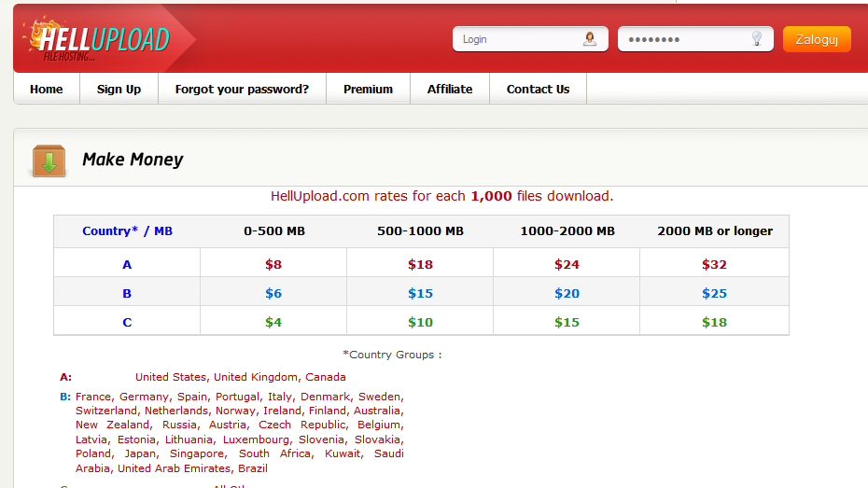The image size is (868, 488).
Task: Click the lightbulb icon in password field
Action: click(x=757, y=39)
